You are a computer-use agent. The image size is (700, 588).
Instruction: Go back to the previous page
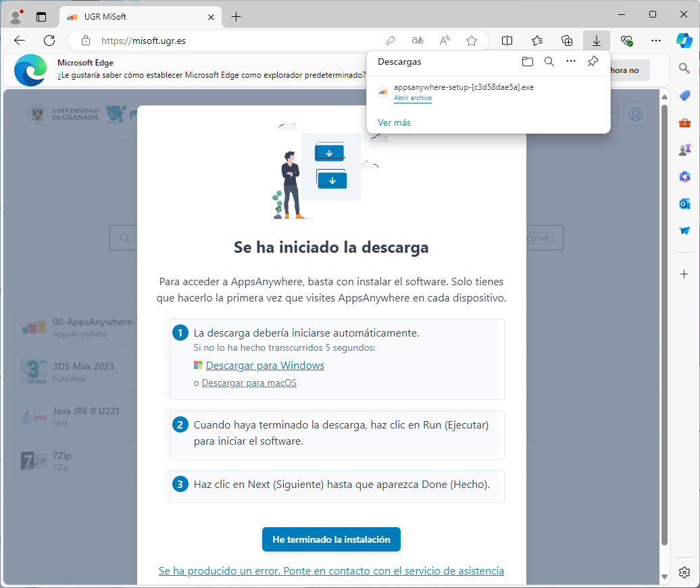[20, 41]
